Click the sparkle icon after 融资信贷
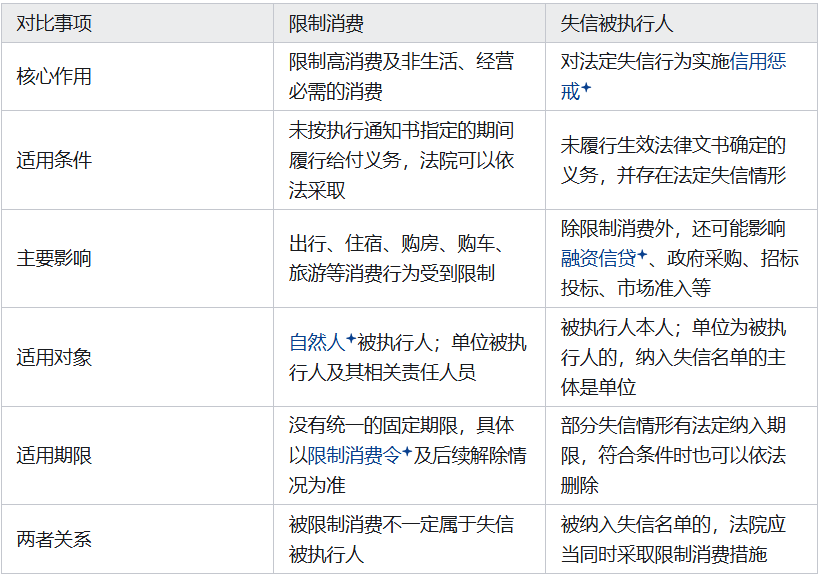This screenshot has width=820, height=576. tap(642, 255)
